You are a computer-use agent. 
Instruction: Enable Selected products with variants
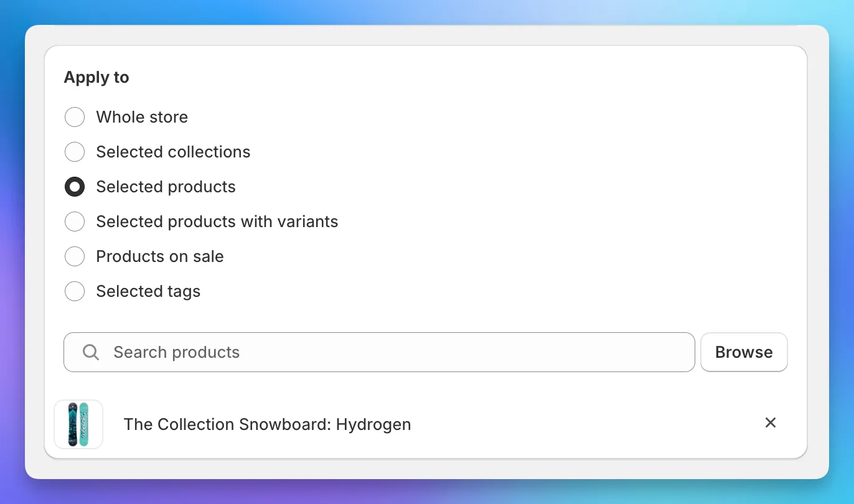pos(74,222)
